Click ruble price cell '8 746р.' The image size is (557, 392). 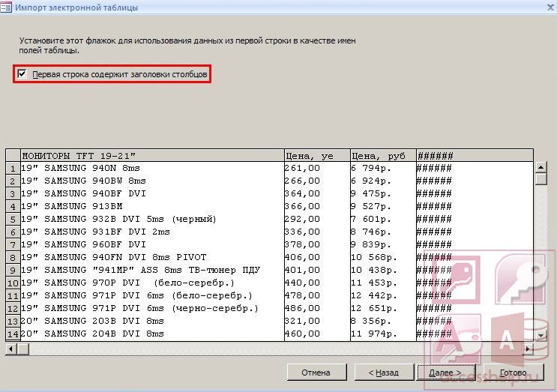(x=383, y=232)
